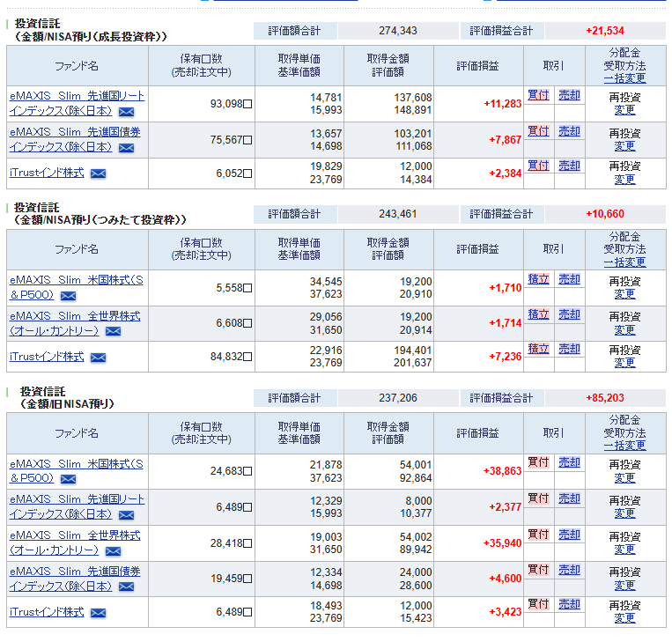
Task: Click 一括変更 link in 旧NISA預り table header
Action: (624, 446)
